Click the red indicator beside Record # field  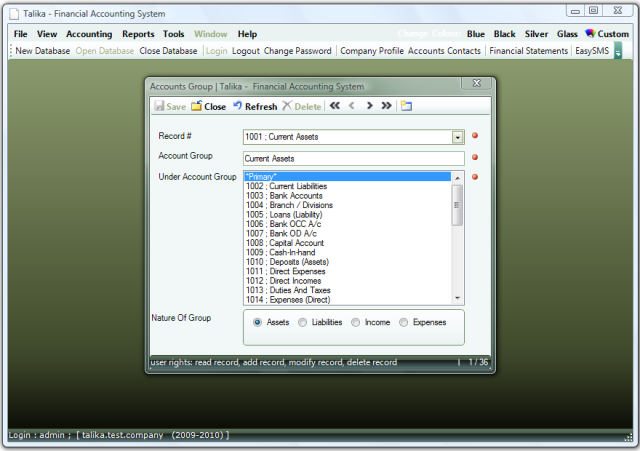475,137
